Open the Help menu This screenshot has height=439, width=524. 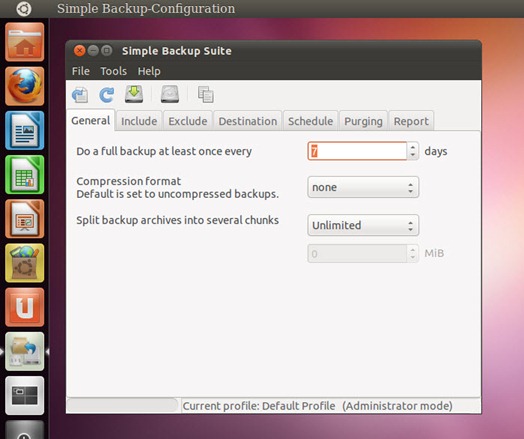(x=149, y=71)
